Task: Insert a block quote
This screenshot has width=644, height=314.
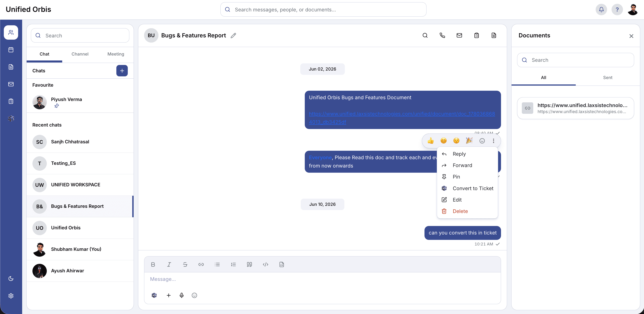Action: pos(249,265)
